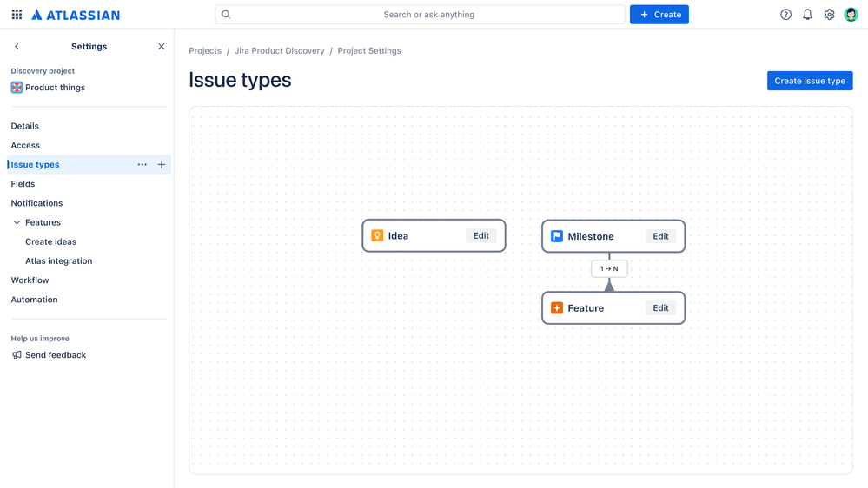Go back using the Settings back arrow
This screenshot has width=868, height=488.
(x=17, y=47)
